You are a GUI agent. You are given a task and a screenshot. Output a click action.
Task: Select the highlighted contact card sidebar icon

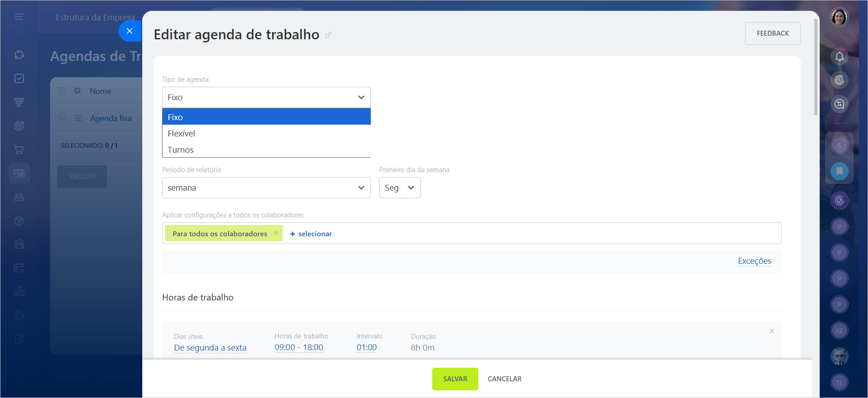pyautogui.click(x=19, y=173)
